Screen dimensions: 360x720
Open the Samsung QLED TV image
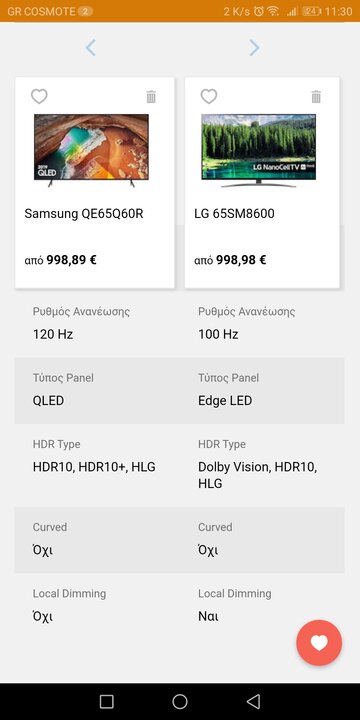point(91,151)
